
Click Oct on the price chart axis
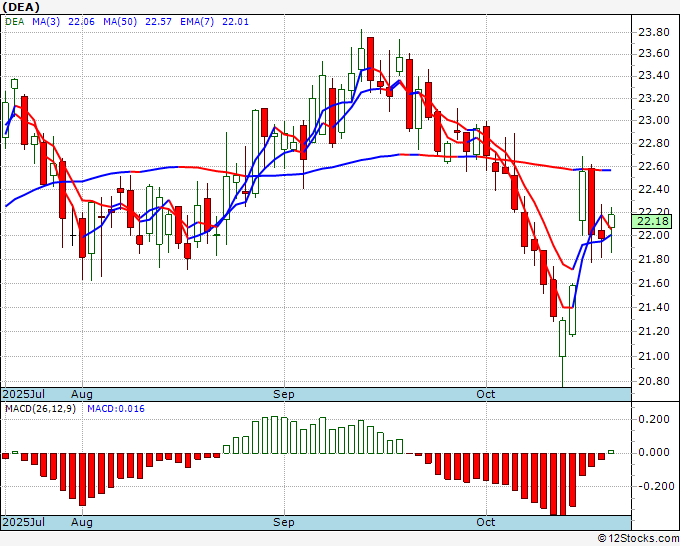tap(486, 394)
